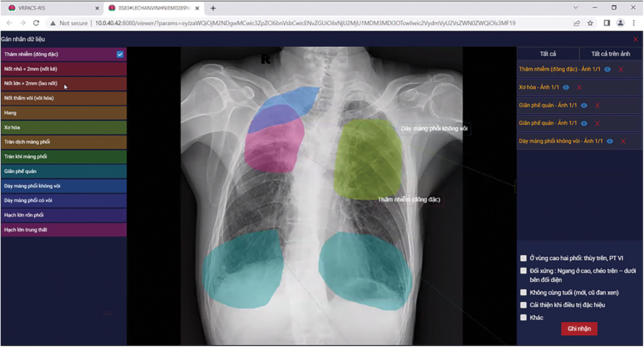644x347 pixels.
Task: Toggle visibility of Thâm nhiễm (đông đặc) annotation
Action: coord(608,69)
